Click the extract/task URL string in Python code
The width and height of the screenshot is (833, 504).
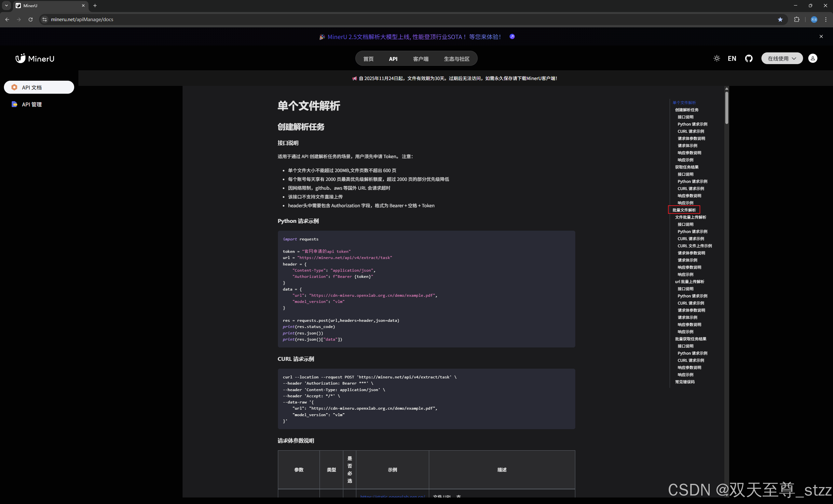tap(345, 258)
